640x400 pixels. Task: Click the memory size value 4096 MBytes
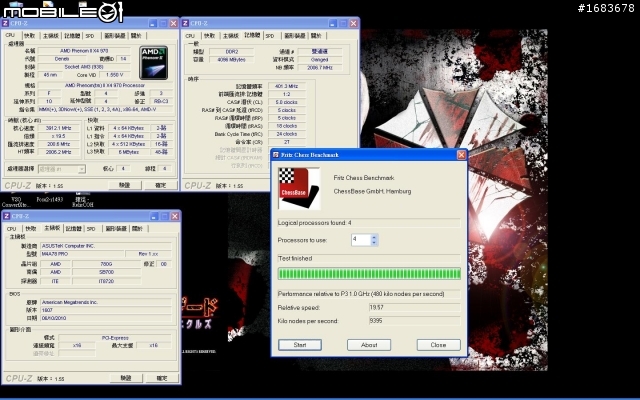232,60
